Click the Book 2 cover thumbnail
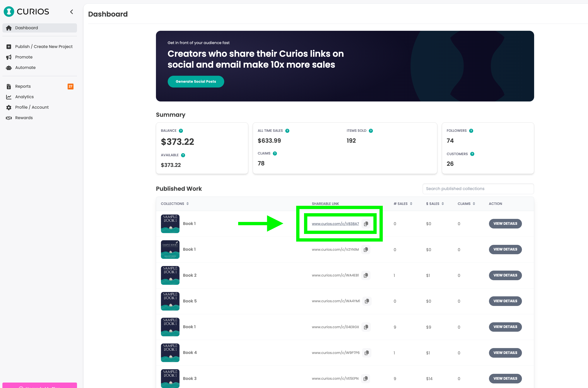Screen dimensions: 588x388 click(x=170, y=275)
